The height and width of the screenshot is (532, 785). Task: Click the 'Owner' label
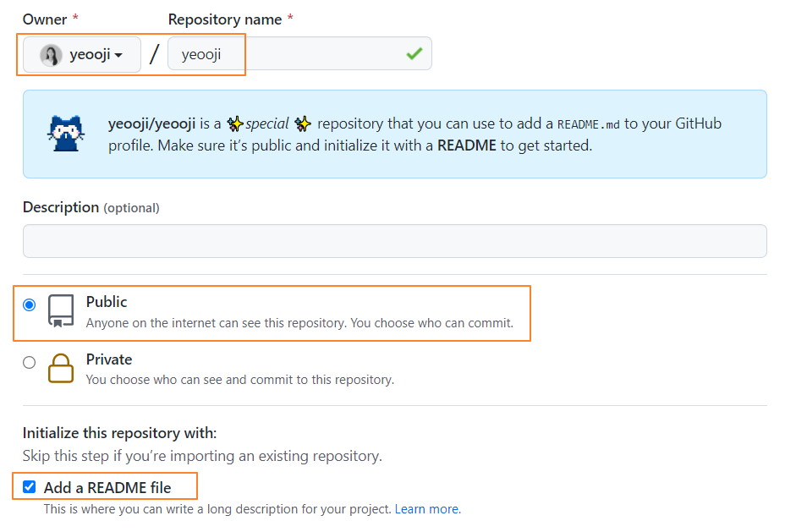click(x=45, y=19)
